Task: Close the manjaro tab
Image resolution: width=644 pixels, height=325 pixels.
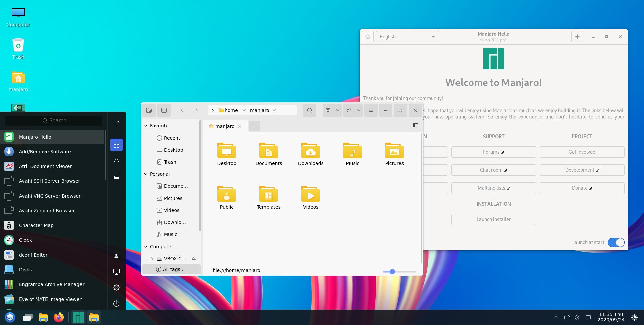Action: (x=239, y=126)
